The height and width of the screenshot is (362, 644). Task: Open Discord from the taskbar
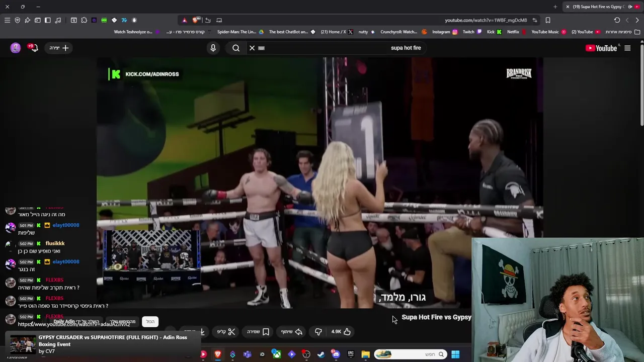pos(336,354)
